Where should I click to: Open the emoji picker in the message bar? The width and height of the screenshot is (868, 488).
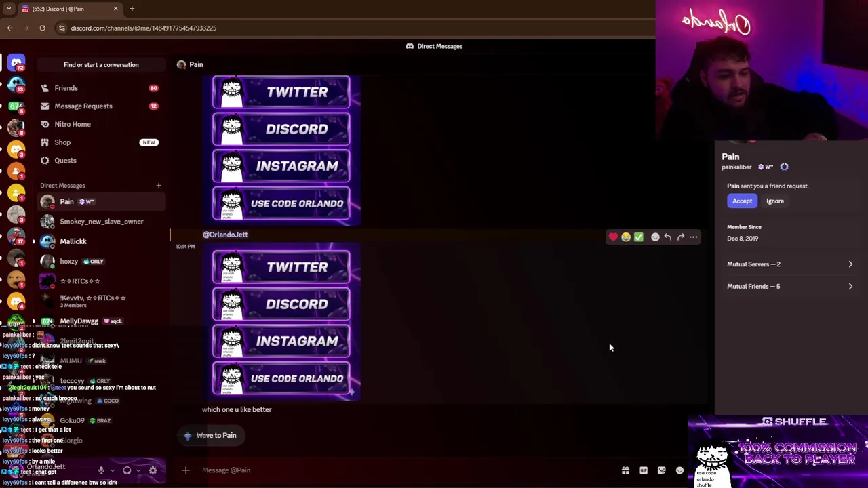click(x=679, y=470)
